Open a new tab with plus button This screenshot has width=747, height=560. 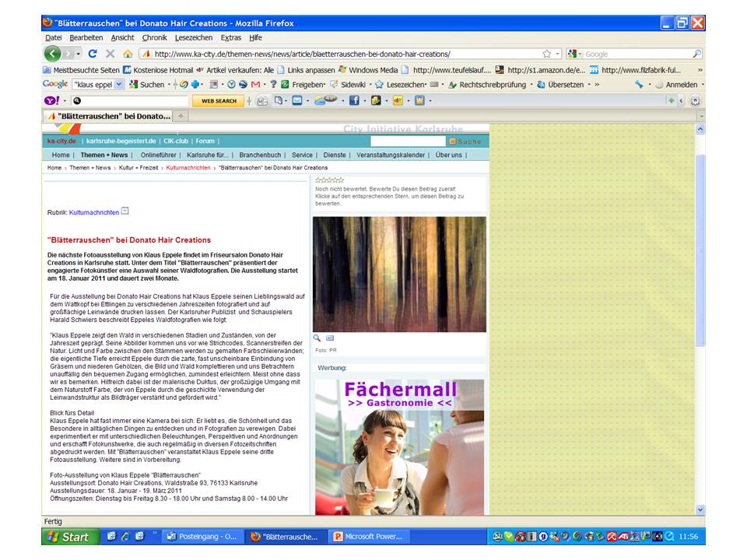point(181,116)
